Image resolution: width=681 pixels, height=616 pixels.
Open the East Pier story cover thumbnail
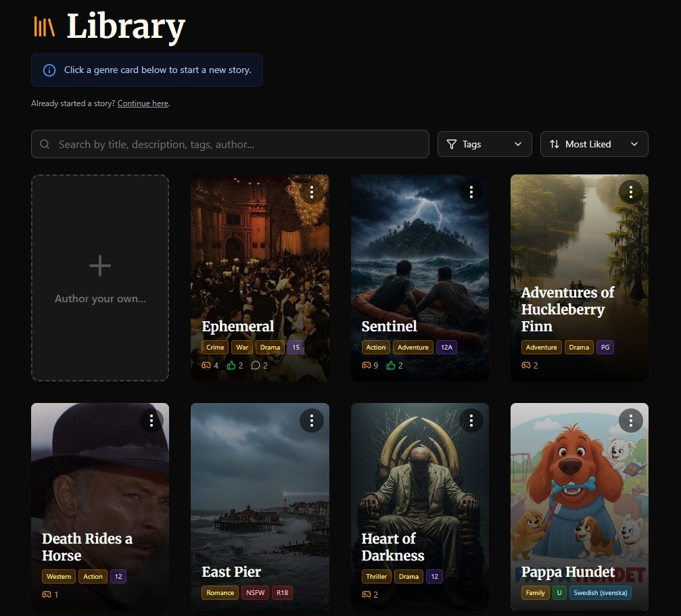[260, 487]
